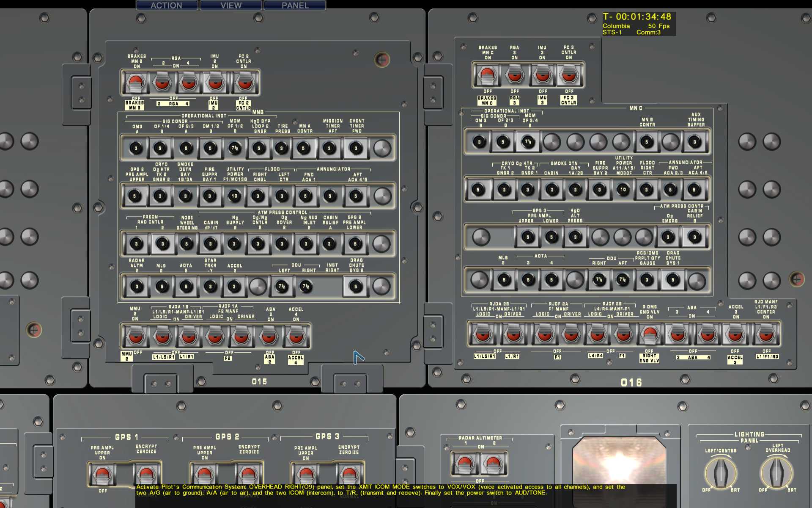Screen dimensions: 812x508
Task: Toggle the MMU 2 switch
Action: (x=135, y=337)
